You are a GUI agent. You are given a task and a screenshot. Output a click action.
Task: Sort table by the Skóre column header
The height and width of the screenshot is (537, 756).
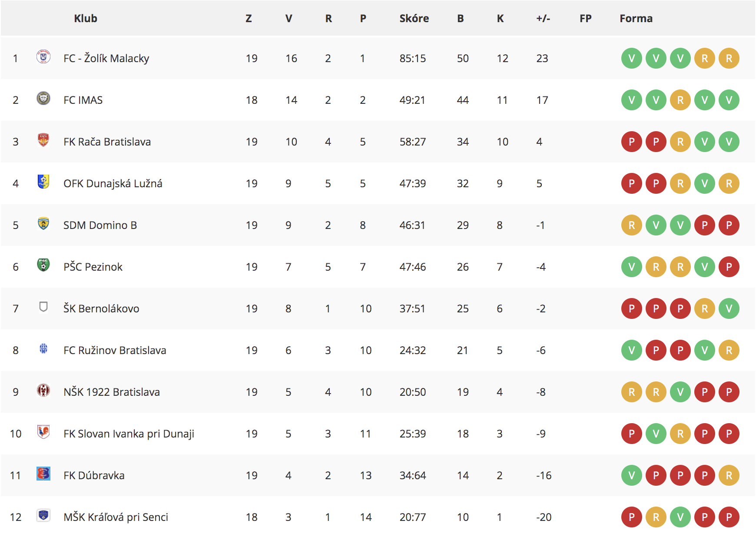click(x=414, y=18)
